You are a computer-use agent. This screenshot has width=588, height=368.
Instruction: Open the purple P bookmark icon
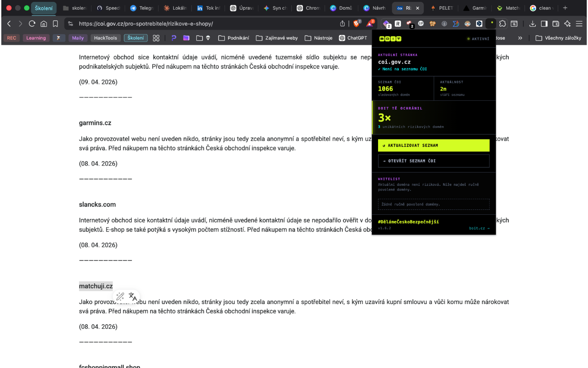(174, 38)
